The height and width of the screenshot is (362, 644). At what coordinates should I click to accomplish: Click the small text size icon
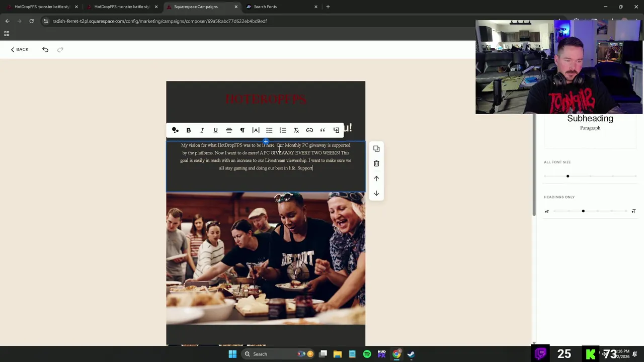pyautogui.click(x=547, y=212)
